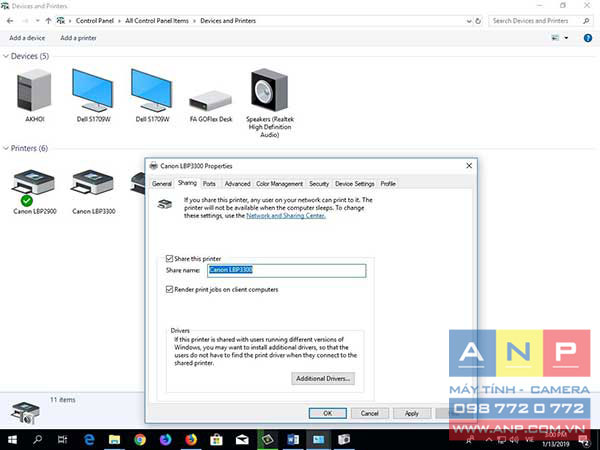Select the FA GoFlex Desk drive icon
Viewport: 600px width, 450px height.
pyautogui.click(x=210, y=101)
